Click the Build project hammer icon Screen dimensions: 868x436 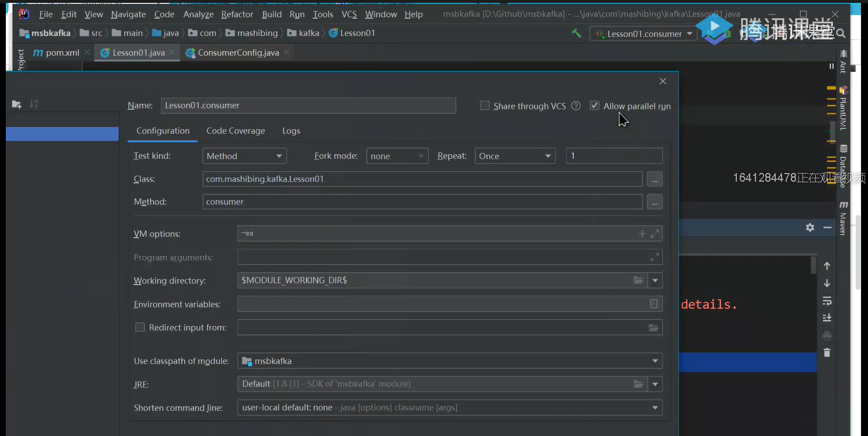point(576,33)
